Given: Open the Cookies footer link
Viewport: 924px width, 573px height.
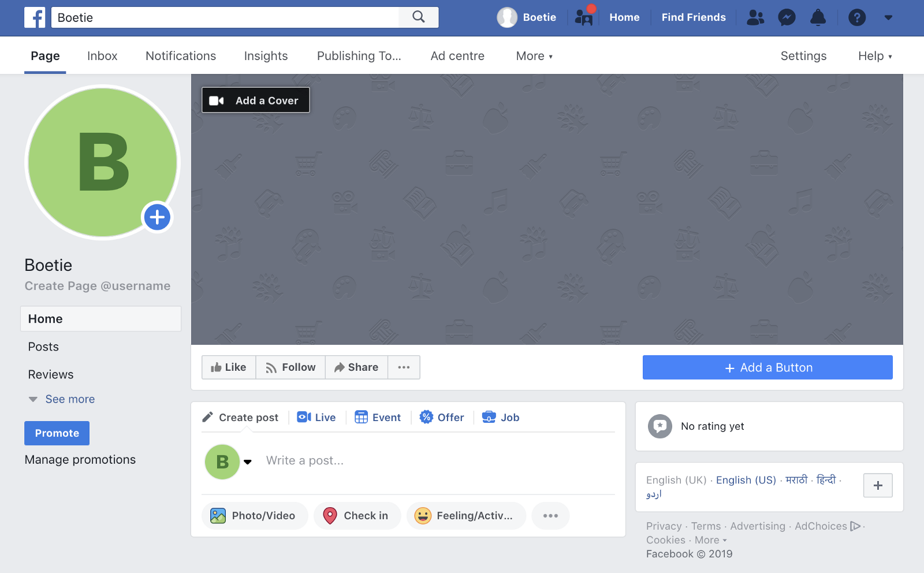Looking at the screenshot, I should tap(666, 540).
